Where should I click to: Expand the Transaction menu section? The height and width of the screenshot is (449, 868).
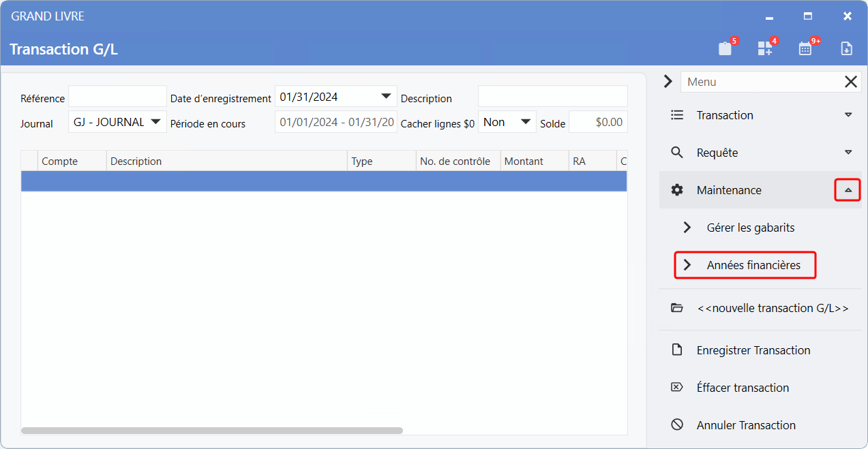coord(848,115)
